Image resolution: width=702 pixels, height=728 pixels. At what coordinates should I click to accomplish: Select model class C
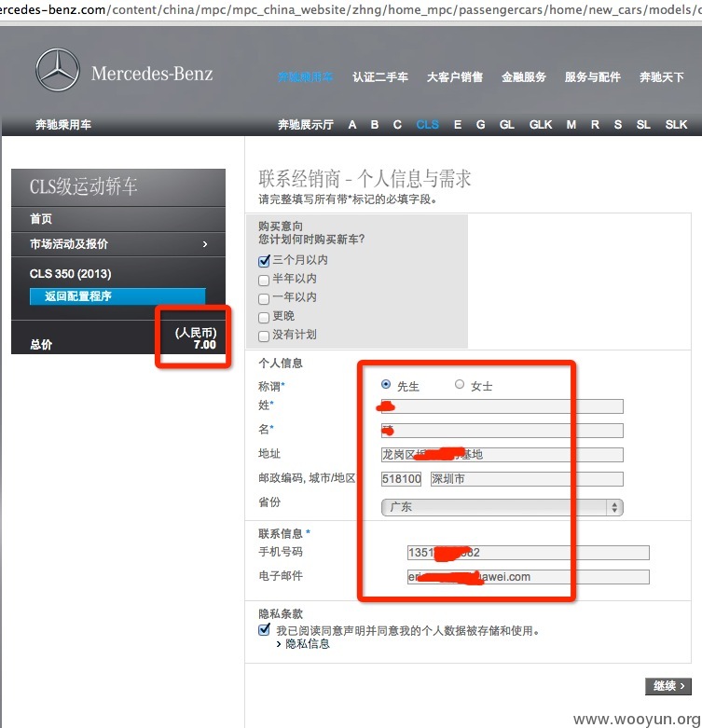coord(397,124)
